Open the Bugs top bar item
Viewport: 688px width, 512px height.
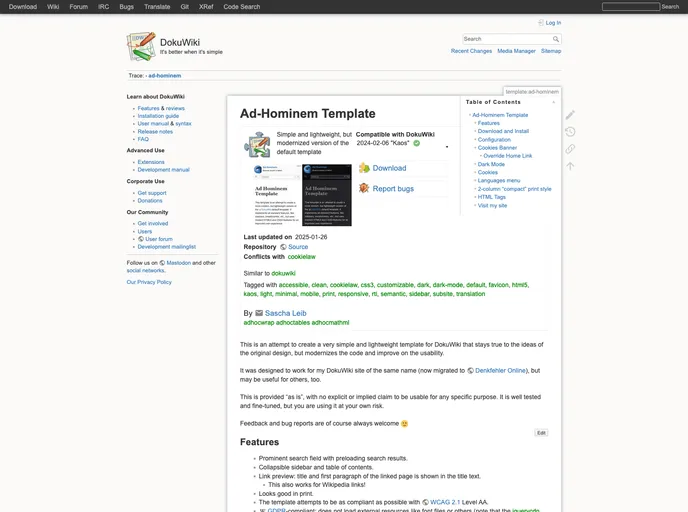pyautogui.click(x=126, y=7)
